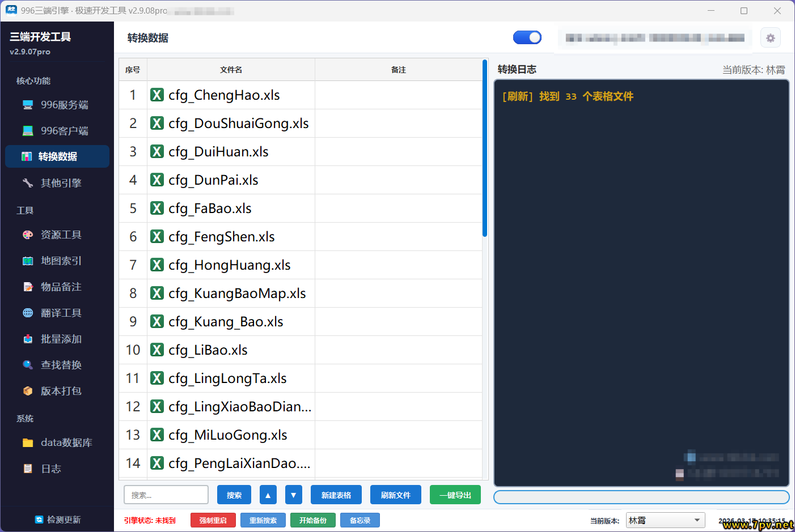Image resolution: width=795 pixels, height=532 pixels.
Task: Open the data数据库 folder
Action: [x=57, y=442]
